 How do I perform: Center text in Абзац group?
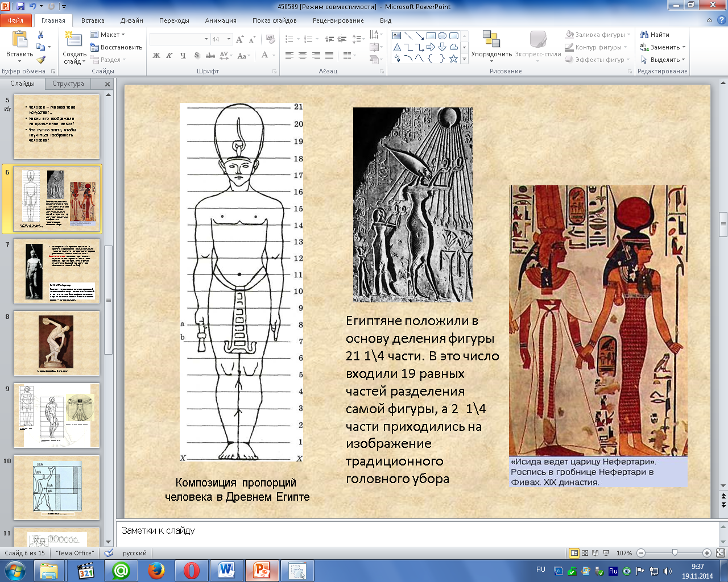[303, 56]
